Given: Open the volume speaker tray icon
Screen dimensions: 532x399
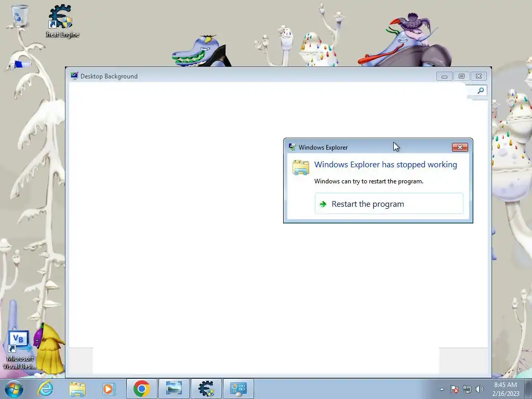Looking at the screenshot, I should click(480, 389).
